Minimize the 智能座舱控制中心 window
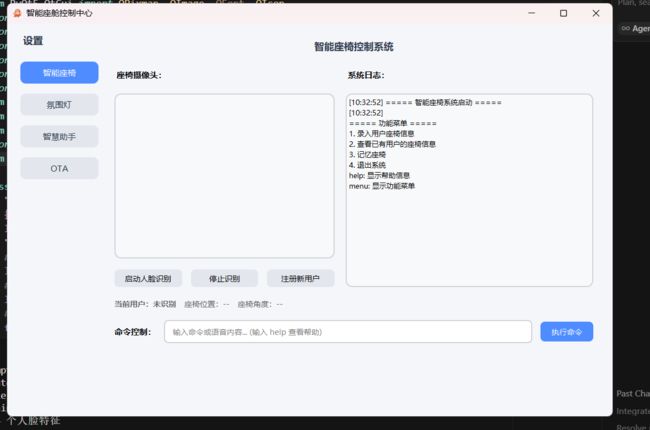This screenshot has height=430, width=650. (x=531, y=13)
